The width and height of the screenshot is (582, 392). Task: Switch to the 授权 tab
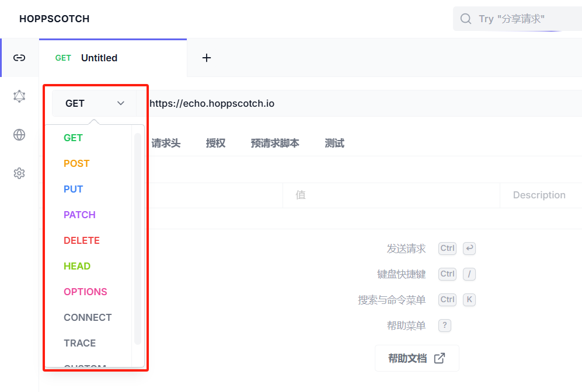[215, 143]
